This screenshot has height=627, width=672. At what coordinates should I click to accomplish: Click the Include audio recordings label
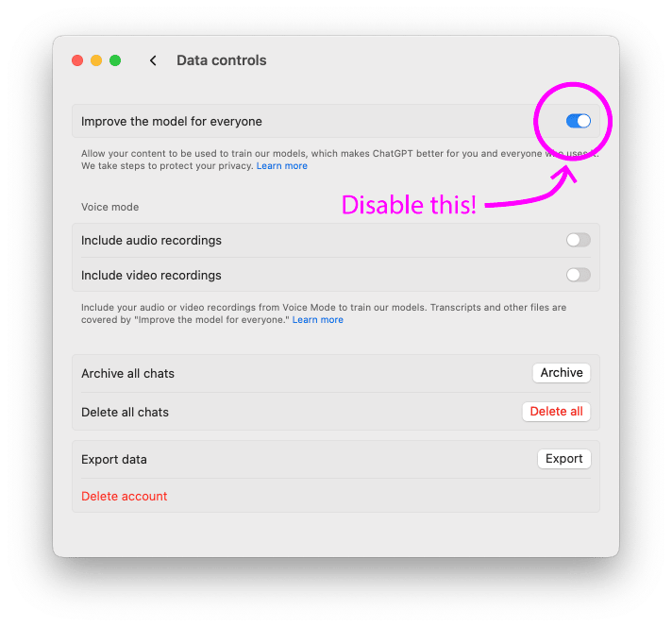[x=151, y=240]
